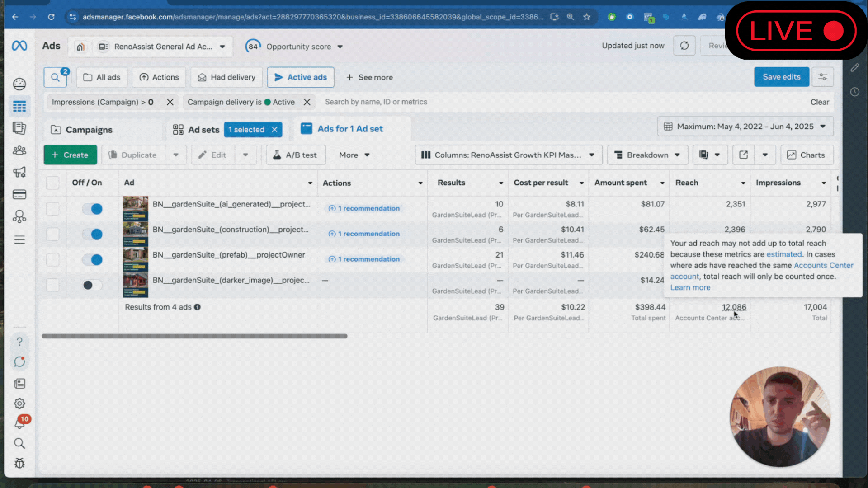Screen dimensions: 868x488
Task: Open the settings gear in sidebar
Action: click(19, 404)
